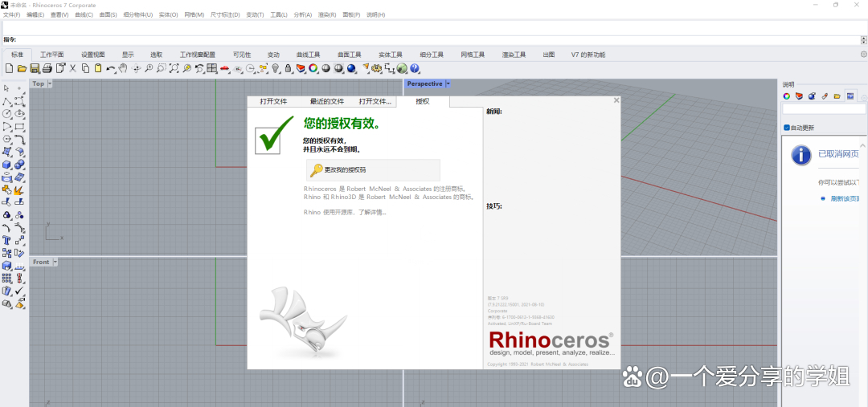Click the red car icon
Viewport: 868px width, 407px height.
tap(225, 68)
